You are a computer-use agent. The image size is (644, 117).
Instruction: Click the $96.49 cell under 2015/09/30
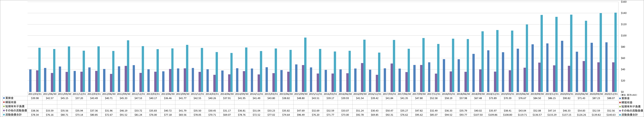coord(301,115)
